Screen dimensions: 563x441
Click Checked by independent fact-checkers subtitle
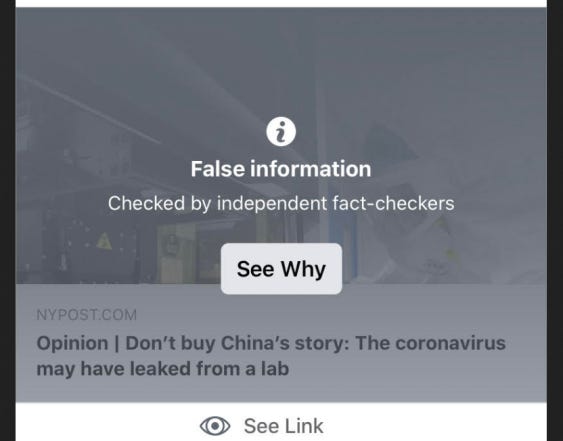pyautogui.click(x=281, y=203)
